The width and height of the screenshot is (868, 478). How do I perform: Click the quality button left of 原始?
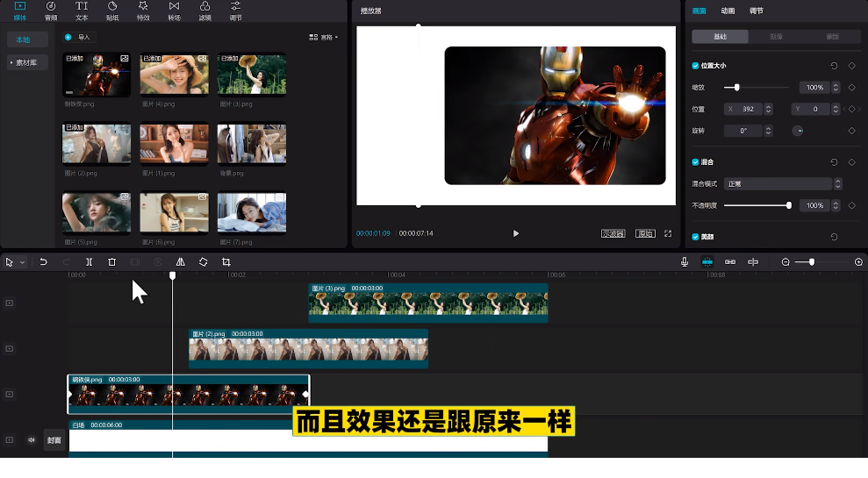point(613,233)
